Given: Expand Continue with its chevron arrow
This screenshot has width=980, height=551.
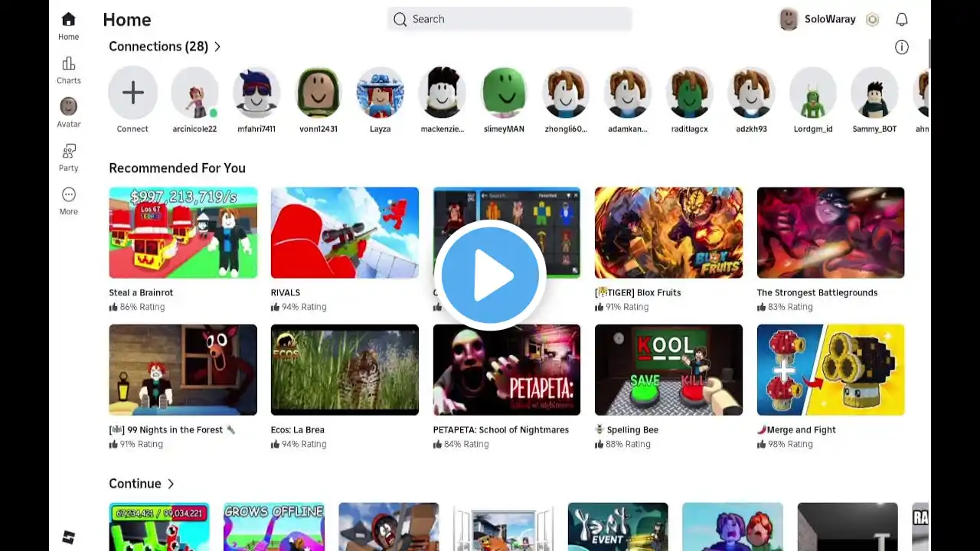Looking at the screenshot, I should pyautogui.click(x=171, y=484).
